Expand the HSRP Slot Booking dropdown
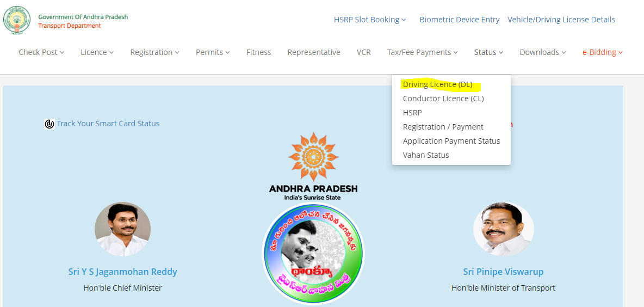The width and height of the screenshot is (644, 307). click(370, 20)
